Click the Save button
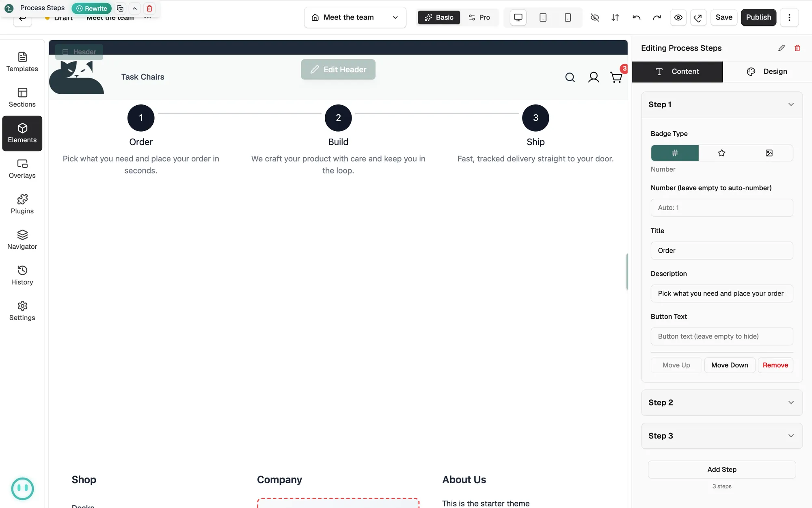The height and width of the screenshot is (508, 812). (x=724, y=17)
